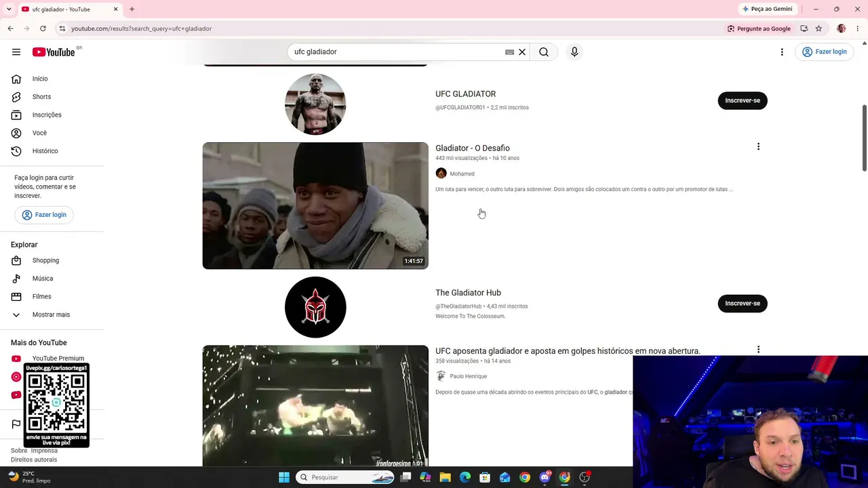Screen dimensions: 868x488
Task: Open a new browser tab
Action: (132, 9)
